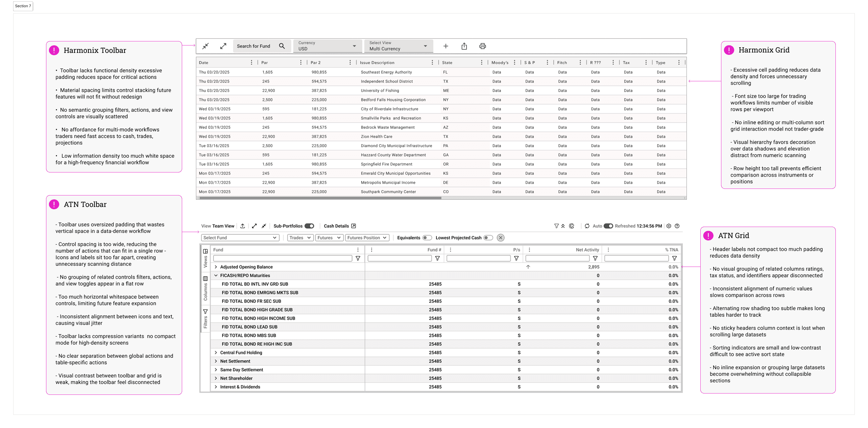Viewport: 868px width, 428px height.
Task: Click the settings gear in ATN toolbar
Action: pyautogui.click(x=669, y=226)
